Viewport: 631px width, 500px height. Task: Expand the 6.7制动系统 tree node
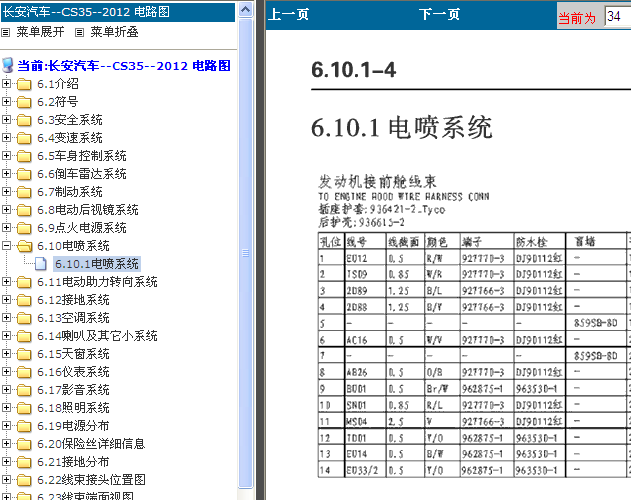(6, 192)
